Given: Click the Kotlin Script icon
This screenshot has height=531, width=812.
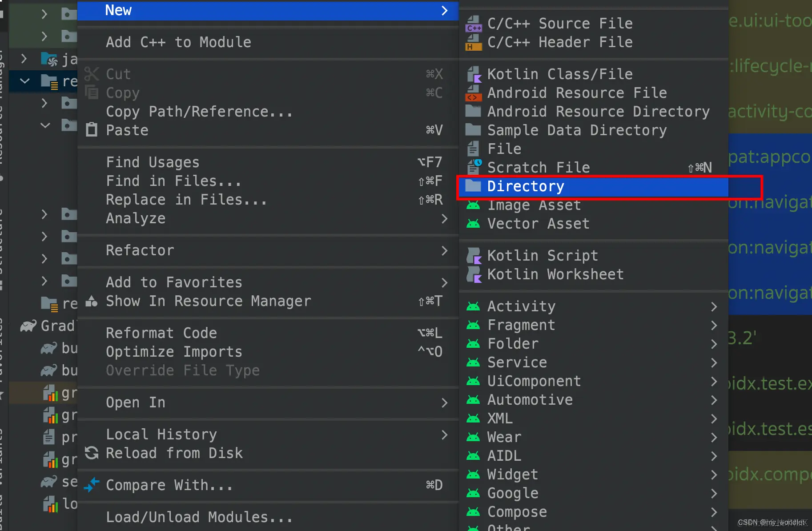Looking at the screenshot, I should [x=474, y=256].
